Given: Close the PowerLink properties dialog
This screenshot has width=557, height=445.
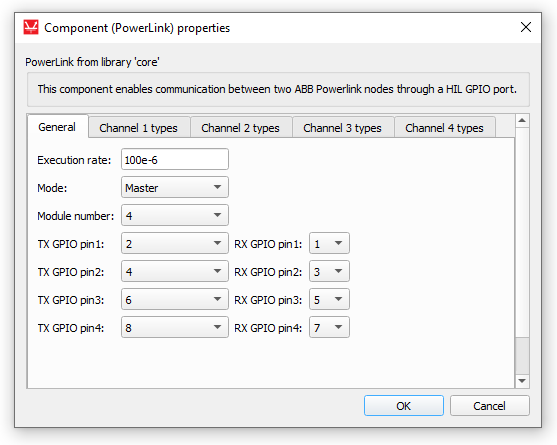Looking at the screenshot, I should (x=526, y=27).
